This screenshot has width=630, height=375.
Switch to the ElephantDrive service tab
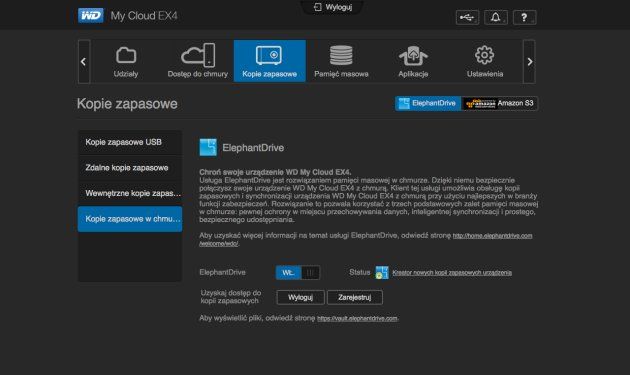pos(428,103)
